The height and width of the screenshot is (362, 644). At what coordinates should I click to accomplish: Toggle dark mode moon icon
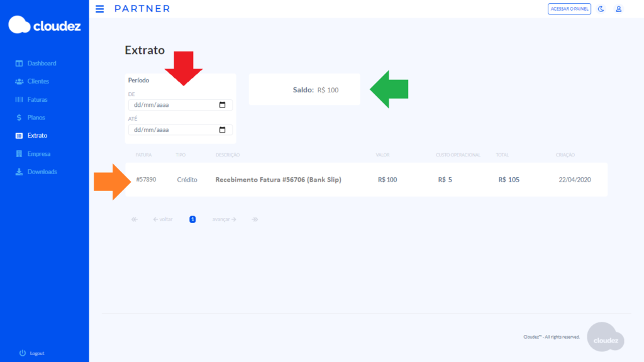(601, 9)
